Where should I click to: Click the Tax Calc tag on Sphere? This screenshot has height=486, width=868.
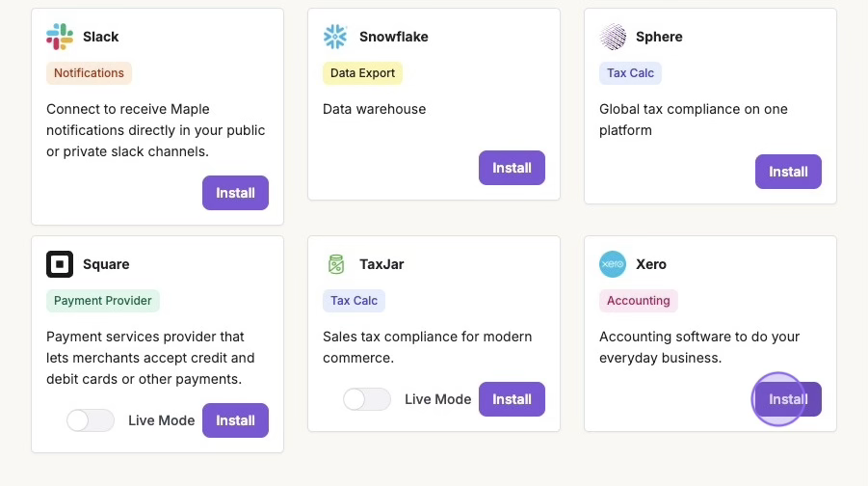(x=630, y=73)
